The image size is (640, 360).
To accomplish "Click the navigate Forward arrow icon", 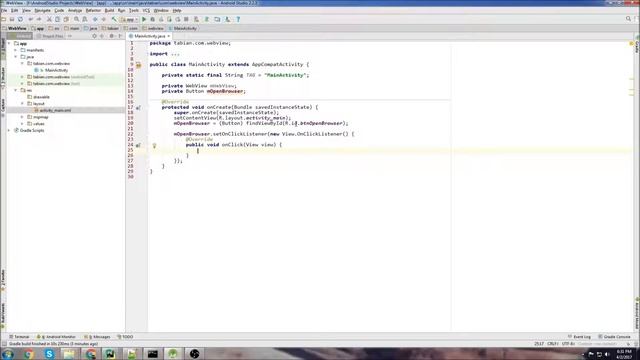I will pyautogui.click(x=104, y=19).
